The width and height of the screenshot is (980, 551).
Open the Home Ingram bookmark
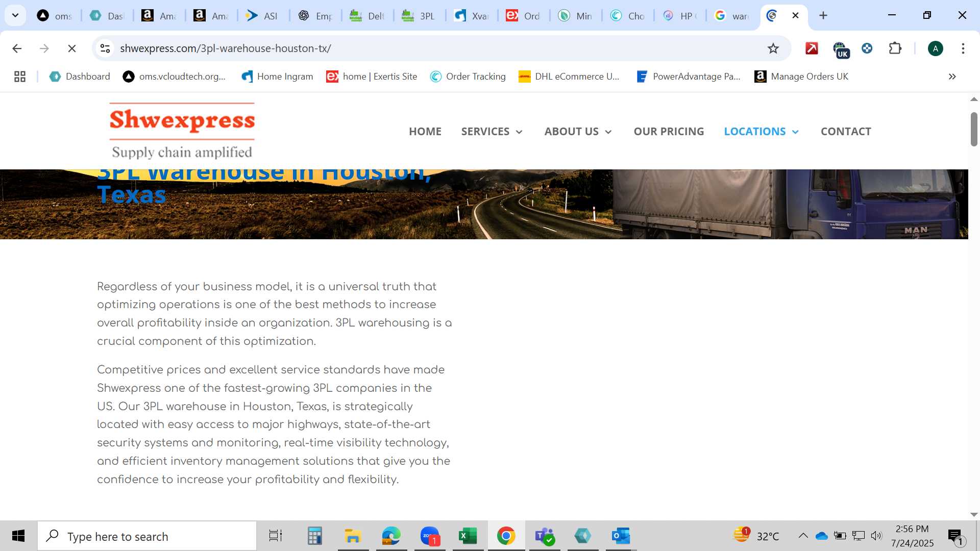277,77
